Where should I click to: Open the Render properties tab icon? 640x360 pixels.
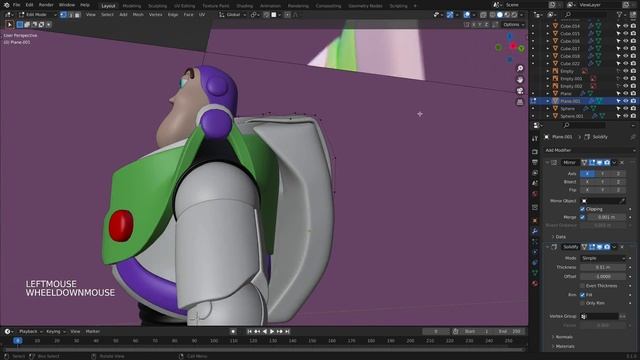pos(535,152)
